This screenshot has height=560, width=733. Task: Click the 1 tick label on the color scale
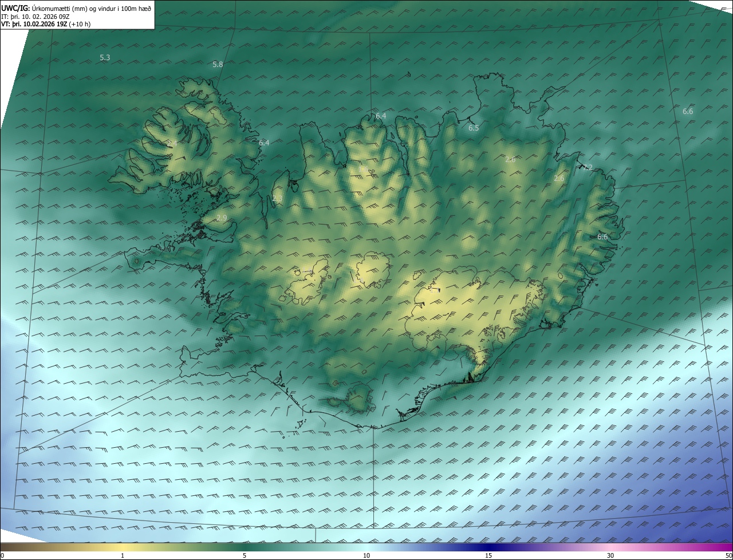(123, 555)
